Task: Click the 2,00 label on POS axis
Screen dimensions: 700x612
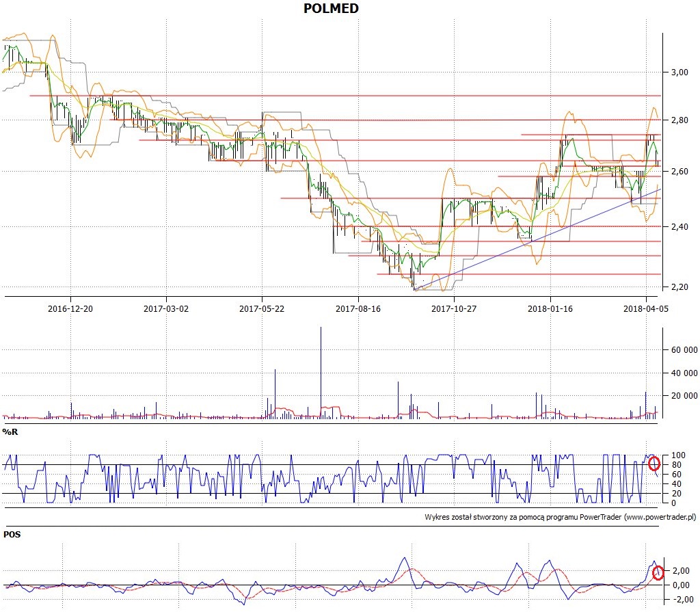Action: (x=681, y=571)
